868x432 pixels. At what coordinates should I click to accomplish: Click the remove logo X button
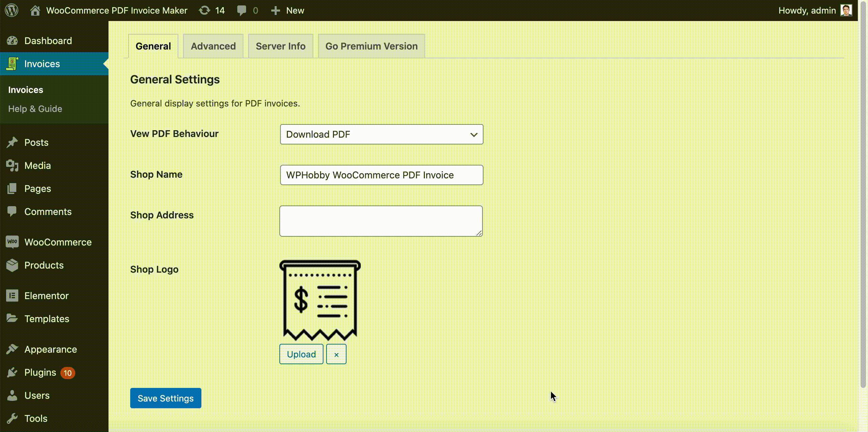[x=337, y=354]
